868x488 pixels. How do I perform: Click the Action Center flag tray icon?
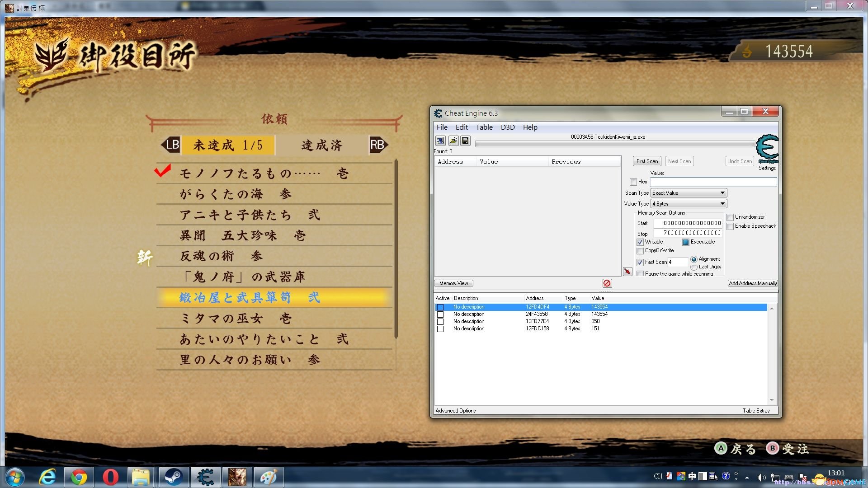click(803, 477)
